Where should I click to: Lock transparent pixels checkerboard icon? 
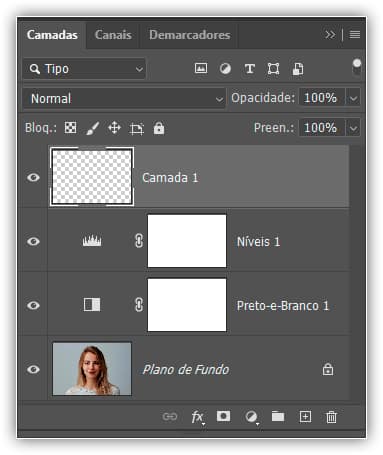[x=70, y=128]
